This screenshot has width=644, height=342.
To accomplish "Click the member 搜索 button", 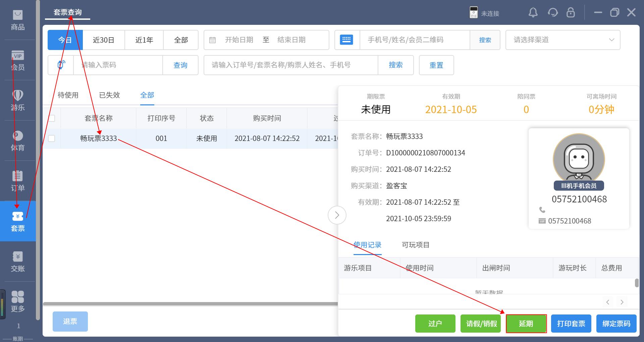I will (485, 40).
